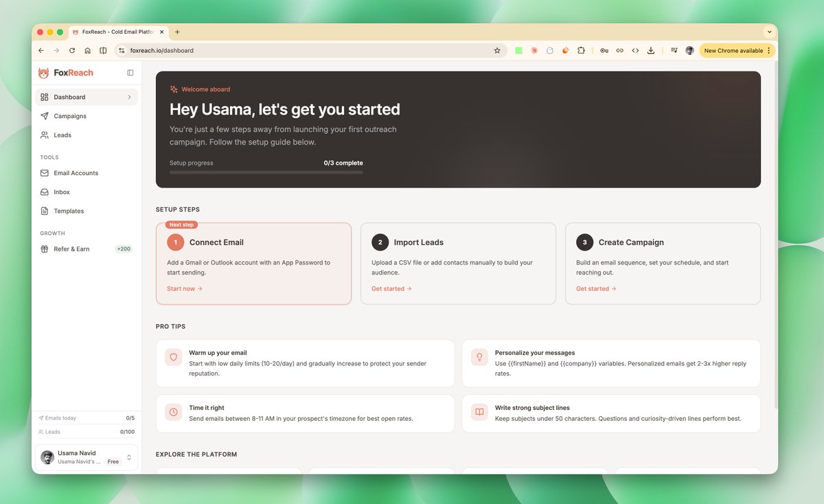Click the Templates document icon

tap(44, 211)
